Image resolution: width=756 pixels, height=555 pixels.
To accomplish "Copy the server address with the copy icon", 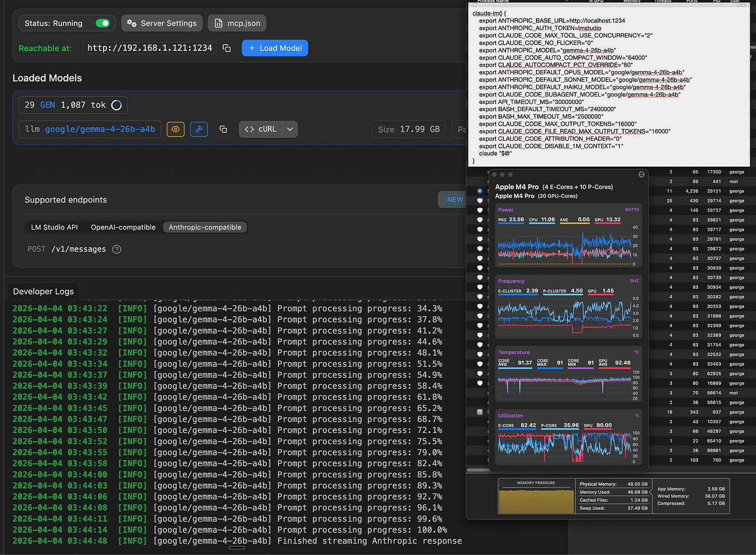I will [226, 48].
